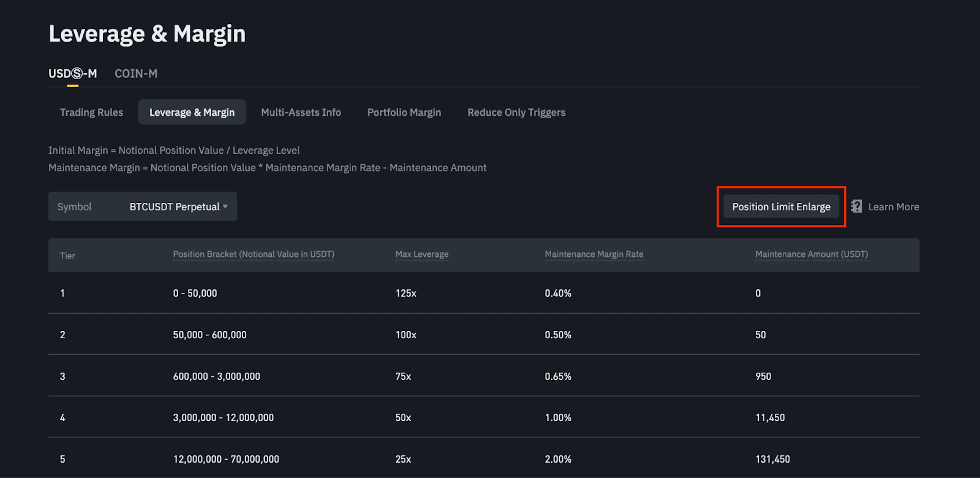Click the Learn More link
This screenshot has height=478, width=980.
[x=893, y=207]
